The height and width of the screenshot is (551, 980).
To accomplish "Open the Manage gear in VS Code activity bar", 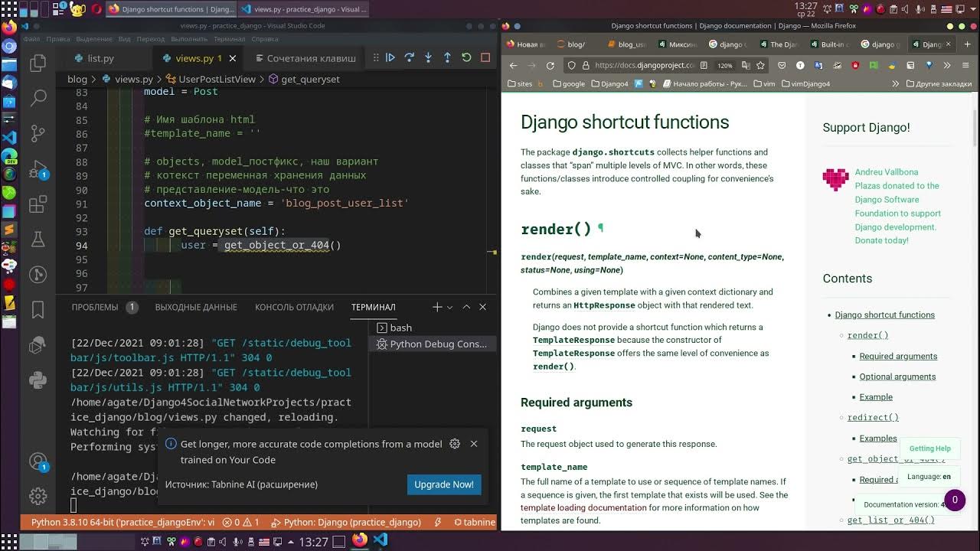I will [x=38, y=496].
